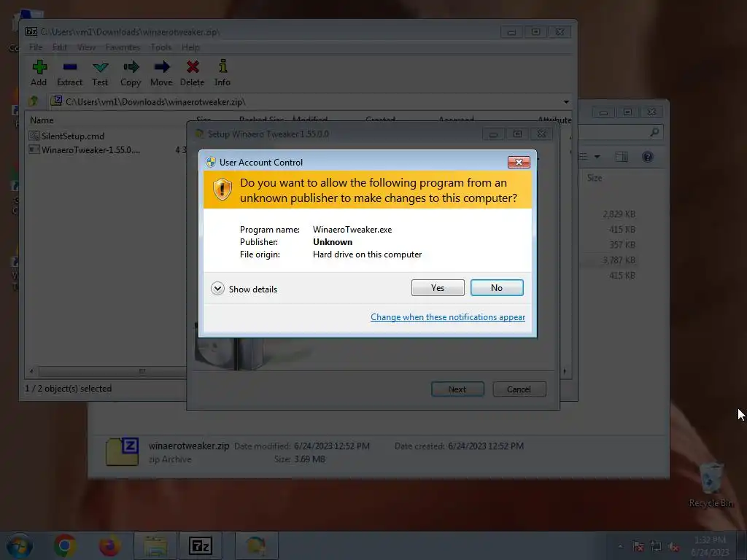The image size is (747, 560).
Task: Click the Action Center flag tray icon
Action: tap(638, 546)
